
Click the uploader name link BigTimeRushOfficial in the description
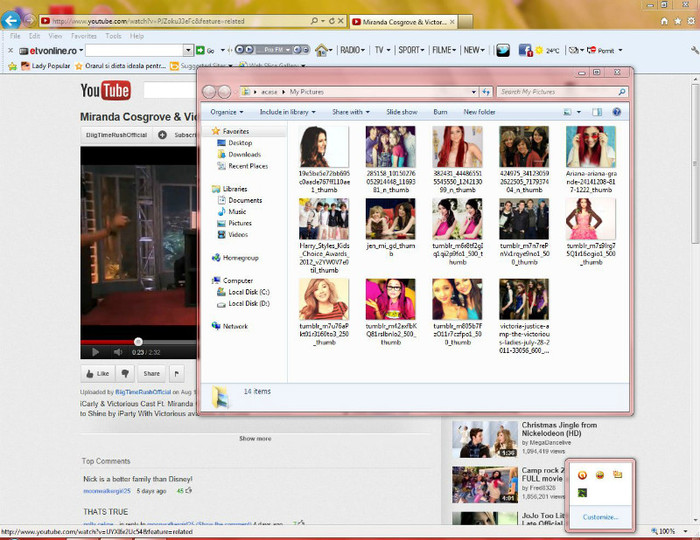[x=143, y=392]
